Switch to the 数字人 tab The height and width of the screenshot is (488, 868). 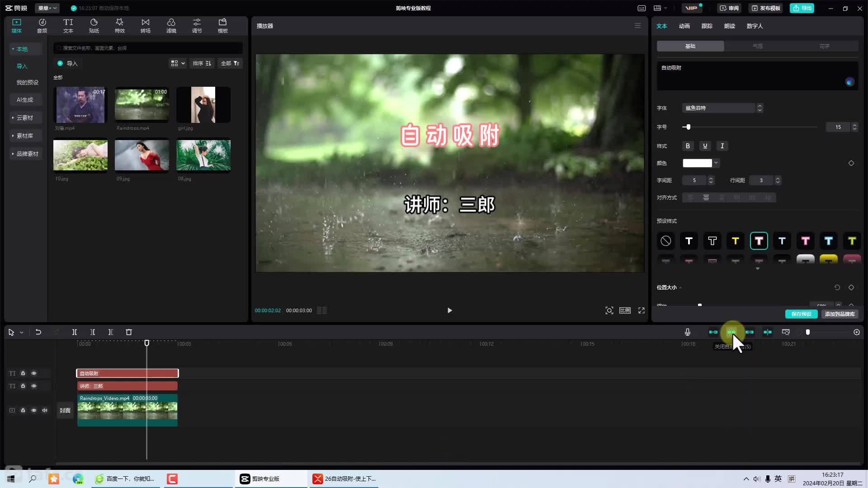(x=755, y=26)
